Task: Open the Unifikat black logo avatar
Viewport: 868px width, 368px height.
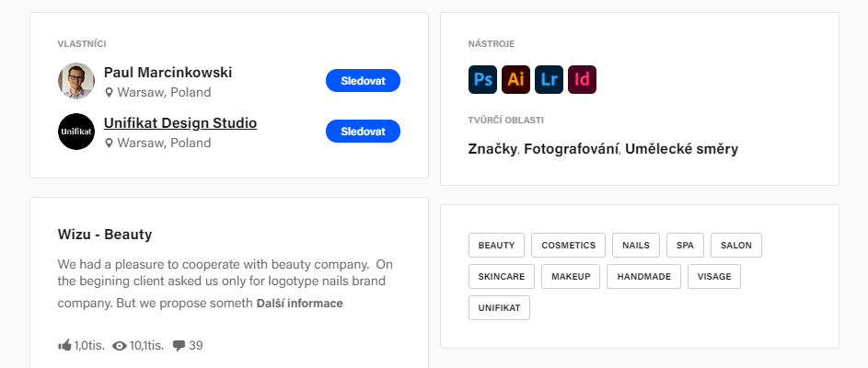Action: click(x=76, y=132)
